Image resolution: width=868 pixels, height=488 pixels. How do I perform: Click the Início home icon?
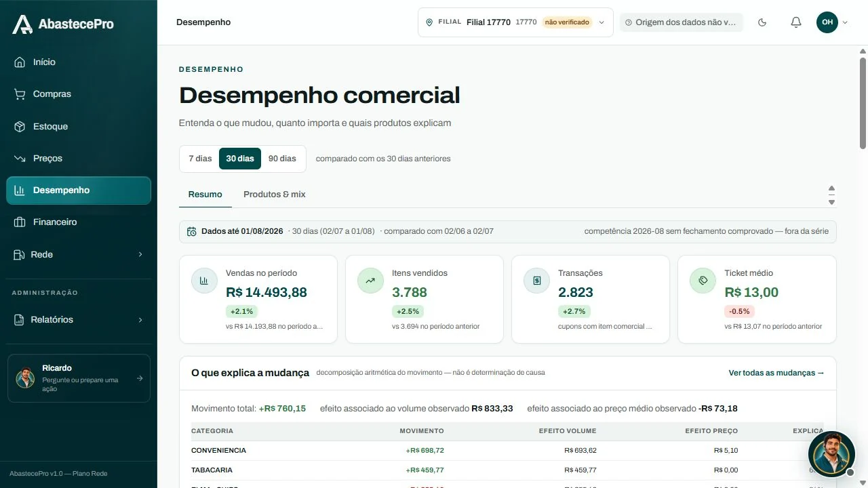pyautogui.click(x=20, y=62)
